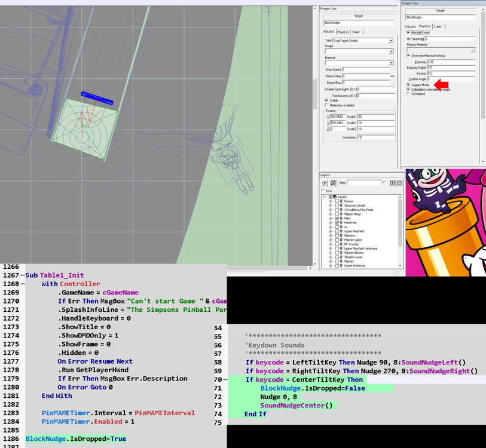Viewport: 486px width, 448px height.
Task: Click the assign-to-layer icon left of Filter
Action: (x=325, y=183)
